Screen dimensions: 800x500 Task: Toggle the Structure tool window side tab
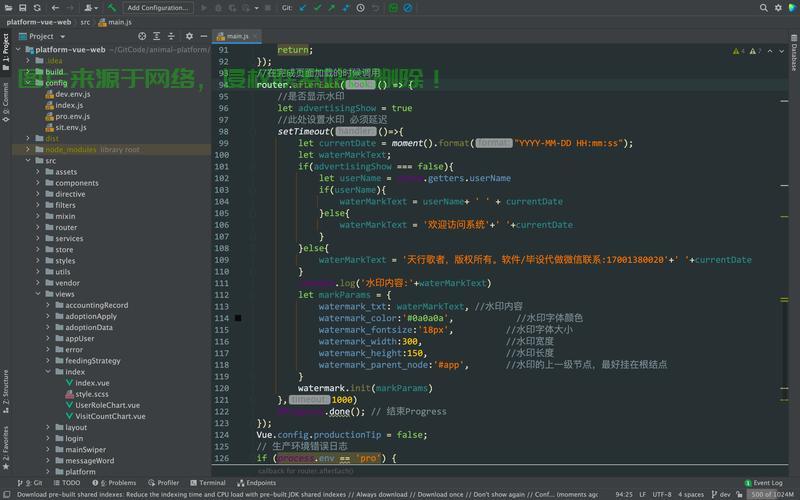point(6,390)
